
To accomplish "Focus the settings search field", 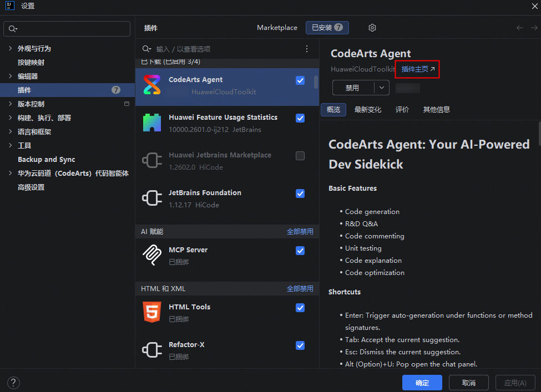I will click(67, 29).
